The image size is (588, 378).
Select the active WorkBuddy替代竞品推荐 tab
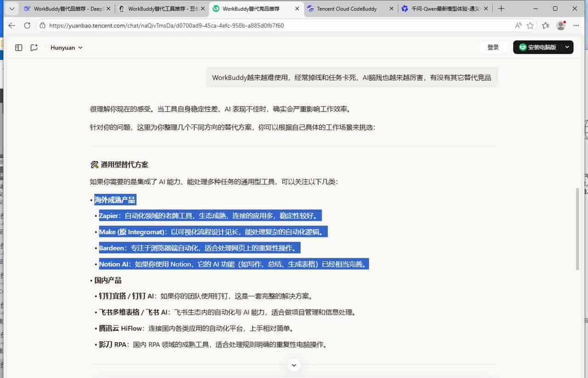(x=256, y=9)
